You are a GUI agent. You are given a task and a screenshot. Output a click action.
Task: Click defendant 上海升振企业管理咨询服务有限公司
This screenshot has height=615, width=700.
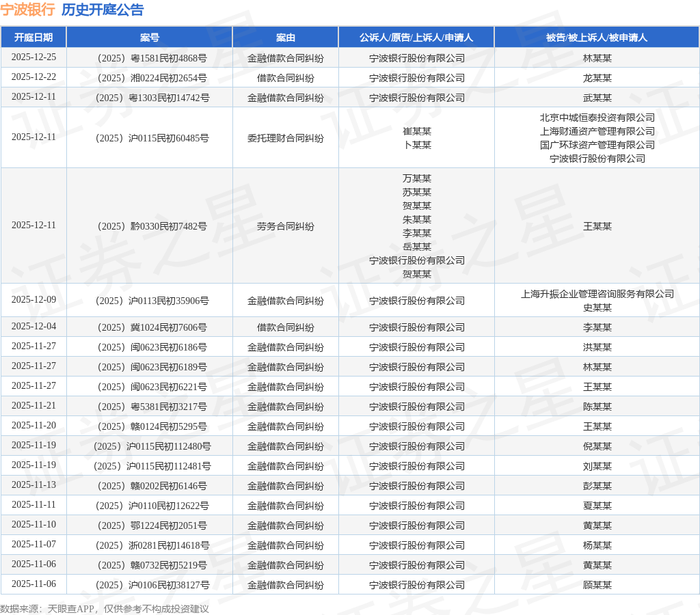[597, 294]
